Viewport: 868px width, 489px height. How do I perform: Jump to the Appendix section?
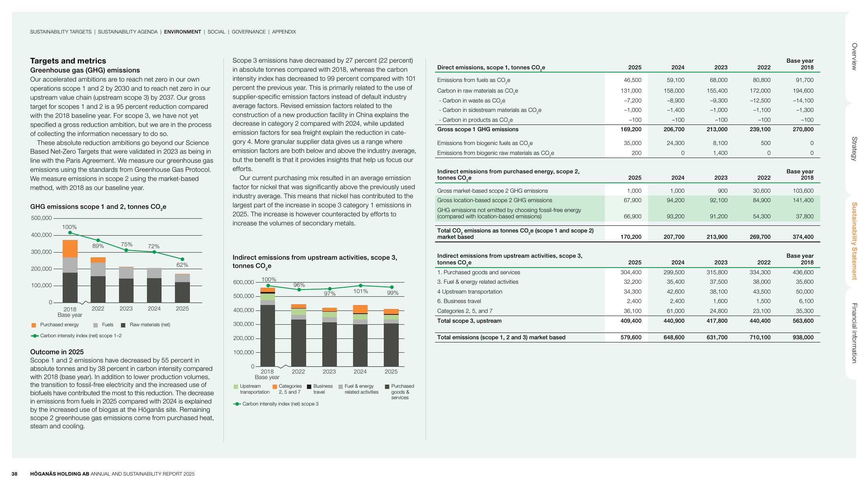[284, 32]
